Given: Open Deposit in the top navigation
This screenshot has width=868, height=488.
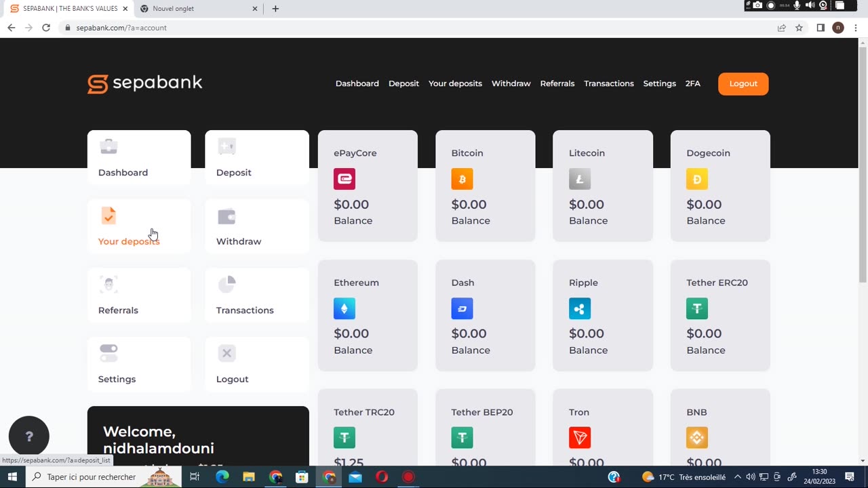Looking at the screenshot, I should 403,83.
